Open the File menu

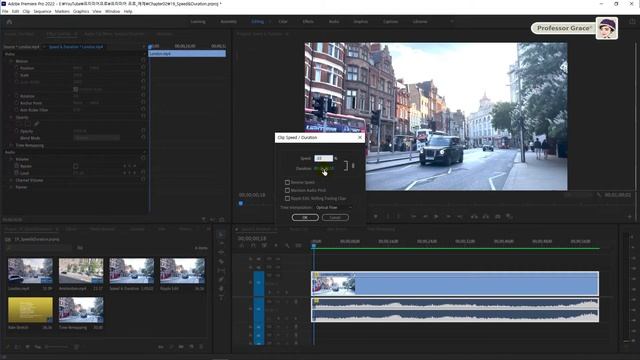pos(5,11)
